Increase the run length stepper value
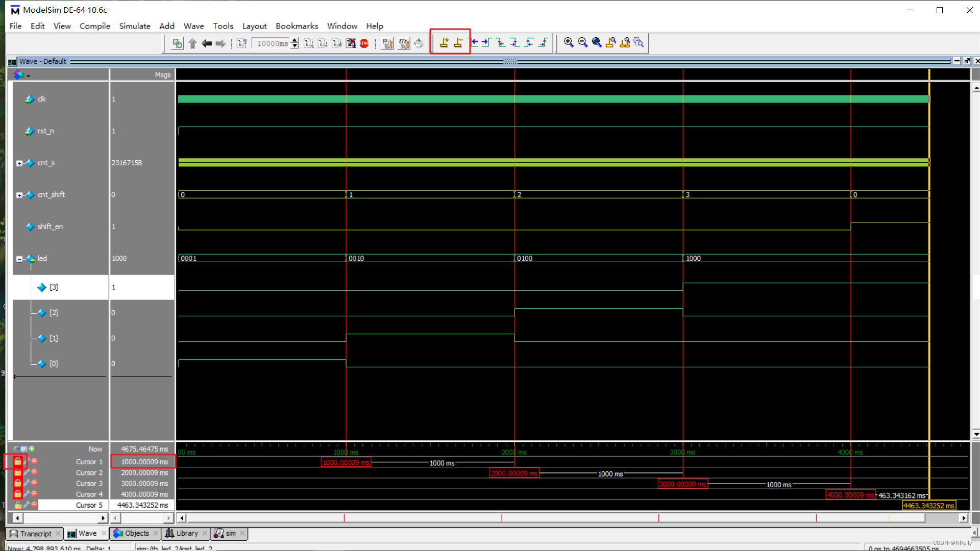 tap(295, 40)
